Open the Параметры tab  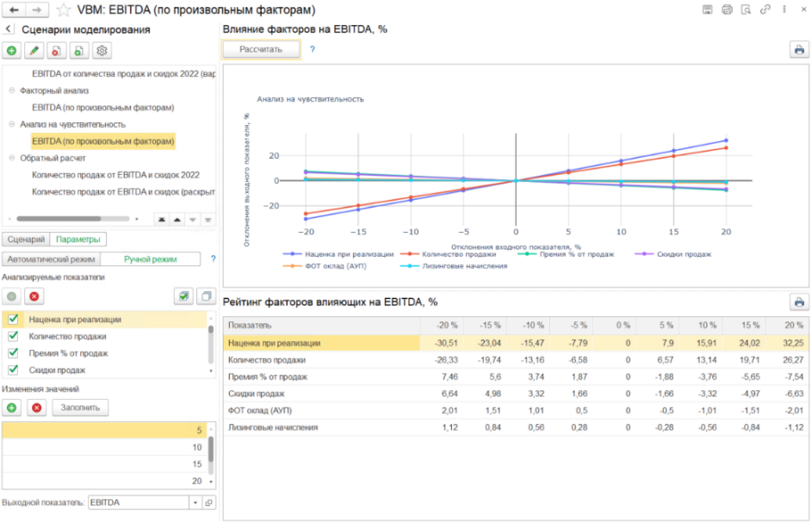pos(78,240)
